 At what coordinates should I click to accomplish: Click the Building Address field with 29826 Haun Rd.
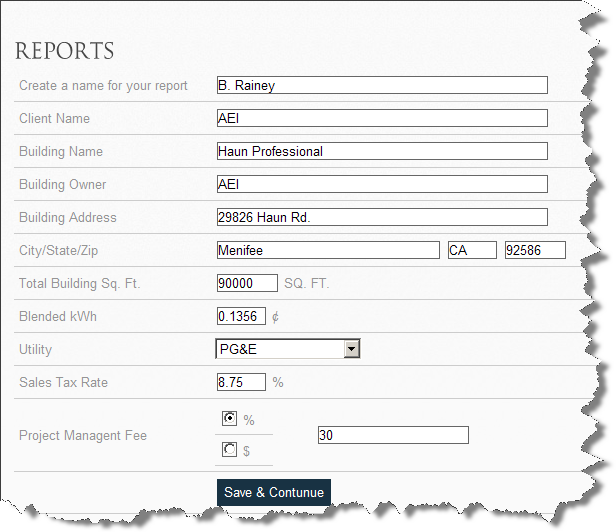coord(382,217)
